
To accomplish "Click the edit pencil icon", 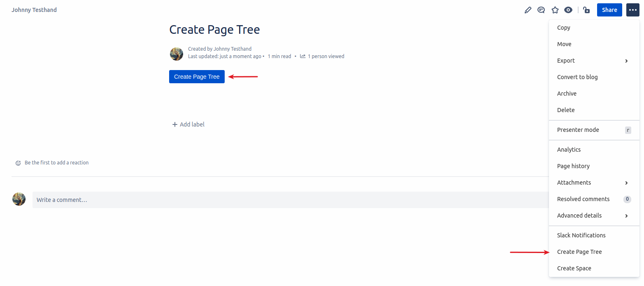I will [528, 10].
